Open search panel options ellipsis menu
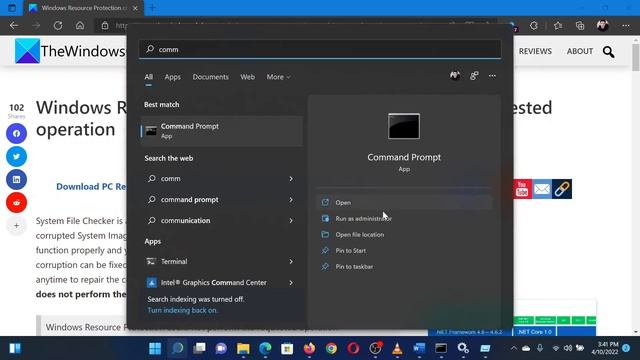The image size is (640, 360). click(492, 76)
